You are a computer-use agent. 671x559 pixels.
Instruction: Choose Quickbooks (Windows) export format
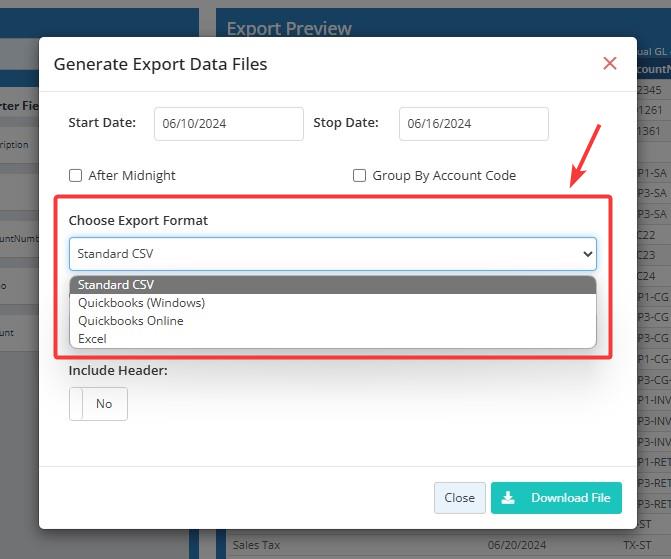point(141,303)
